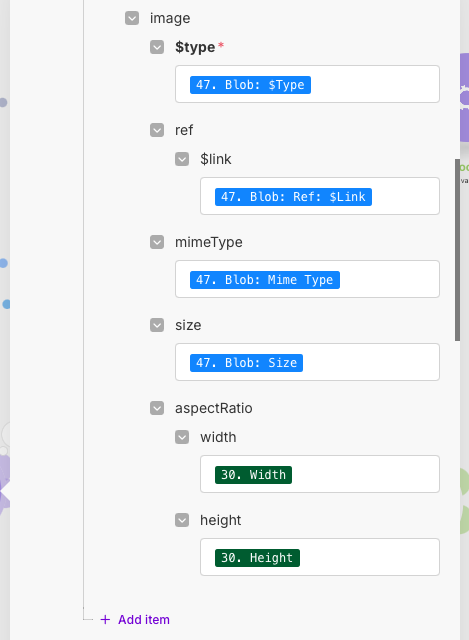The image size is (469, 640).
Task: Click the 'image' label
Action: (170, 18)
